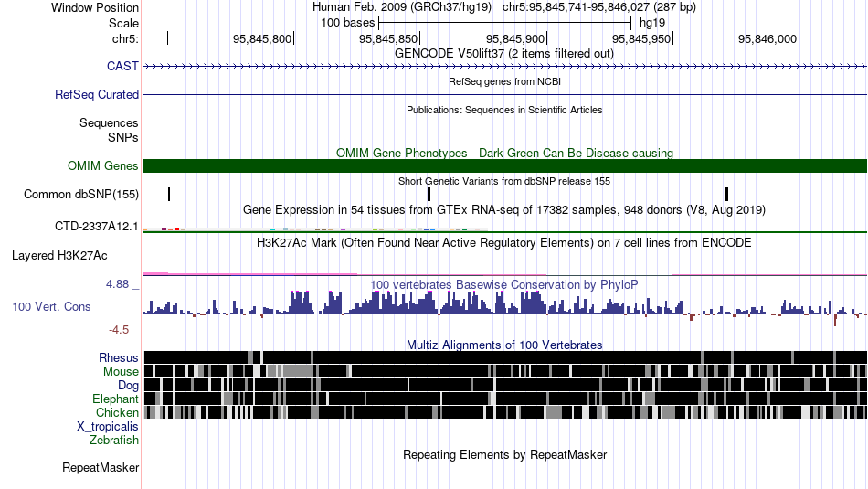The width and height of the screenshot is (868, 489).
Task: Click the -4.5 PhyloP lower scale value
Action: [x=119, y=330]
